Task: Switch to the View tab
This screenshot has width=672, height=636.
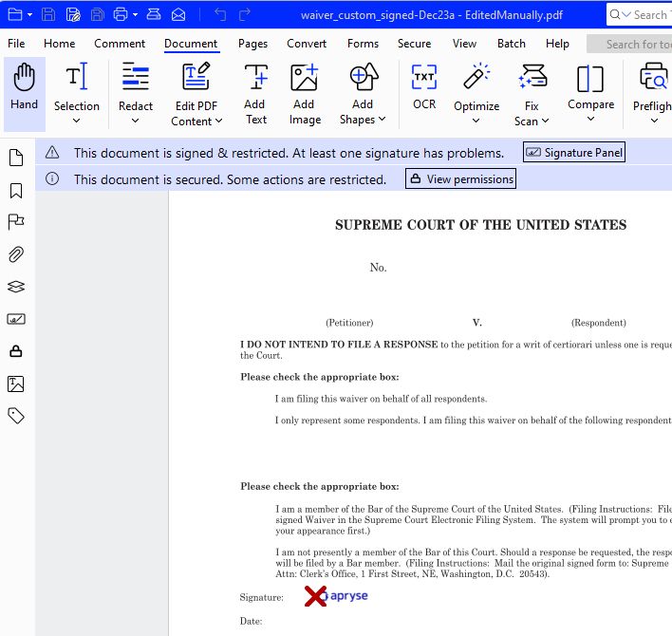Action: point(464,44)
